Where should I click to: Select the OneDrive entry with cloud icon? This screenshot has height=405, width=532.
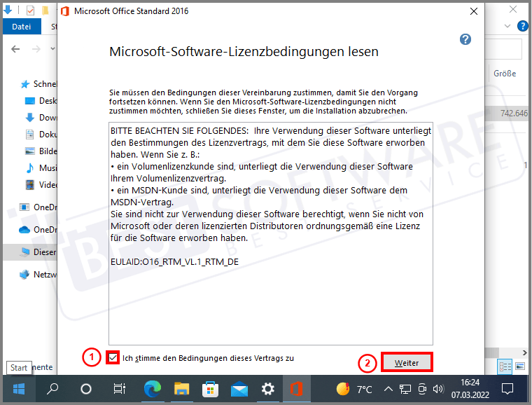(38, 230)
